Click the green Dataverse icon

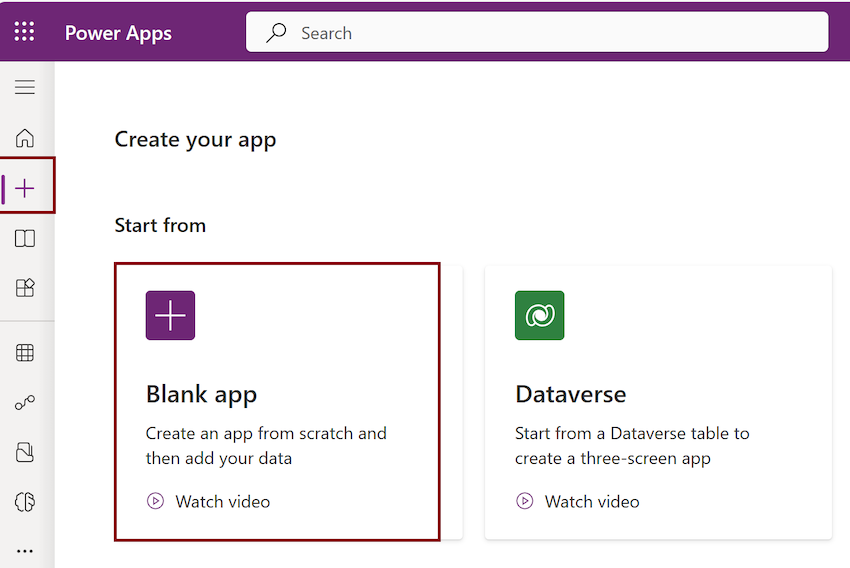pyautogui.click(x=539, y=315)
